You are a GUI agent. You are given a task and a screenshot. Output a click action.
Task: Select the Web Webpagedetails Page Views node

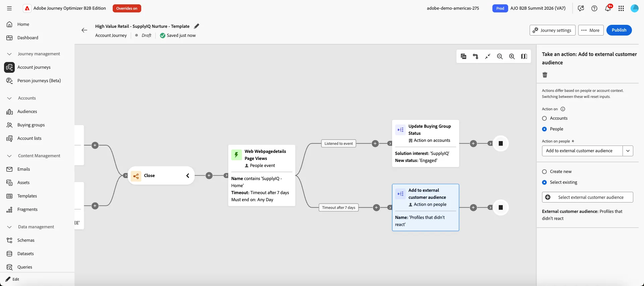[262, 175]
